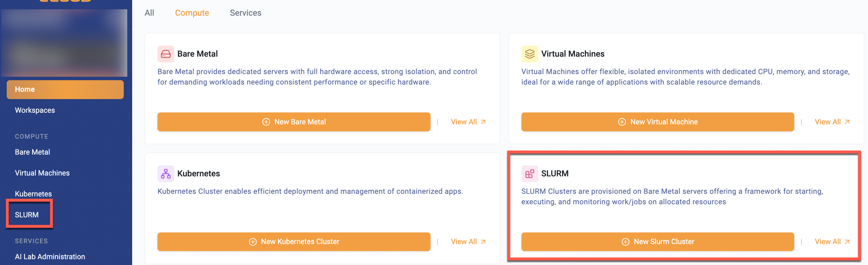Go to Home in the sidebar

coord(65,90)
